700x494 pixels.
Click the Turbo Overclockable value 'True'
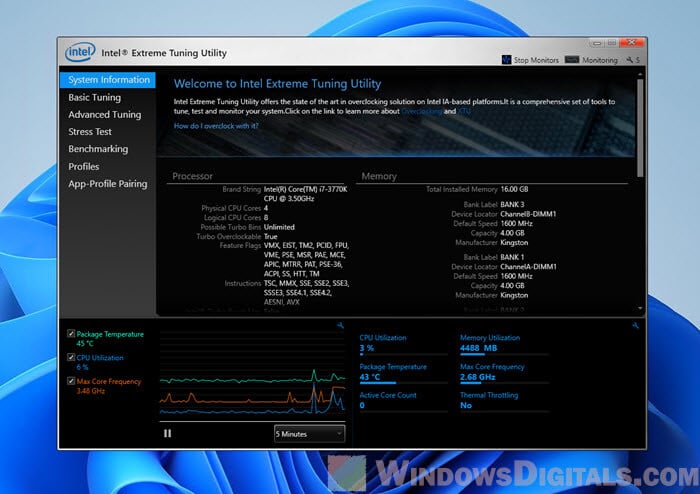click(271, 237)
